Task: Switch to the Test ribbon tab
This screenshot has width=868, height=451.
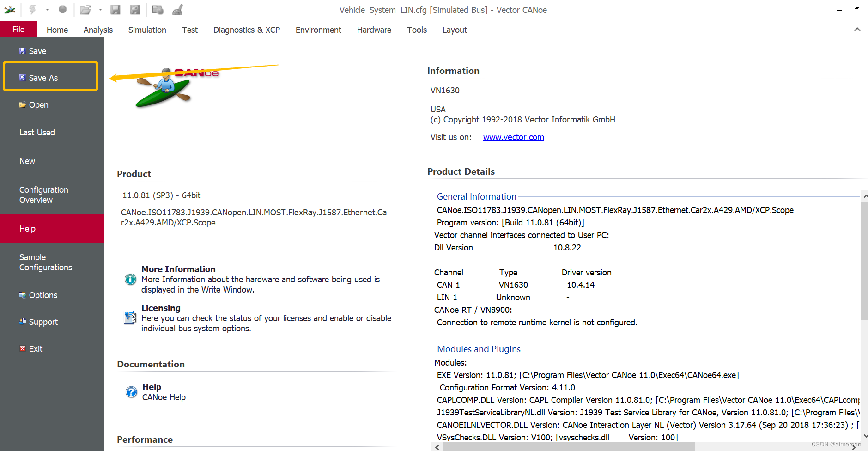Action: tap(190, 30)
